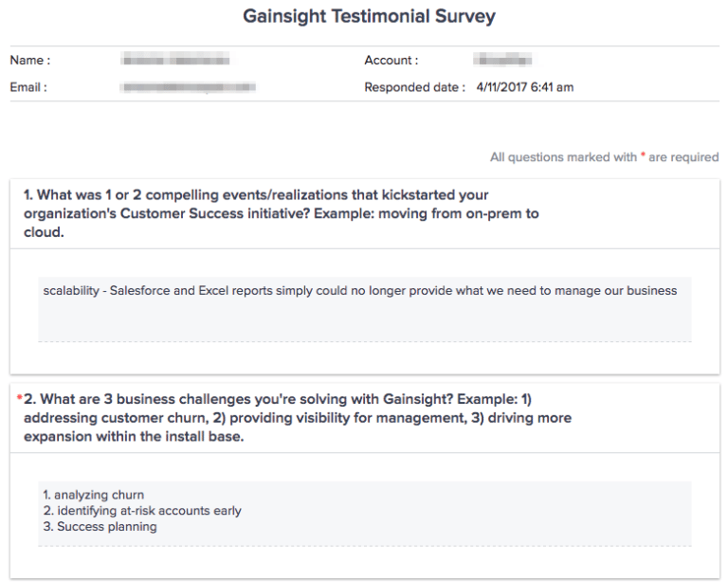Select the "Success planning" answer line
Screen dimensions: 728x582
(x=100, y=527)
